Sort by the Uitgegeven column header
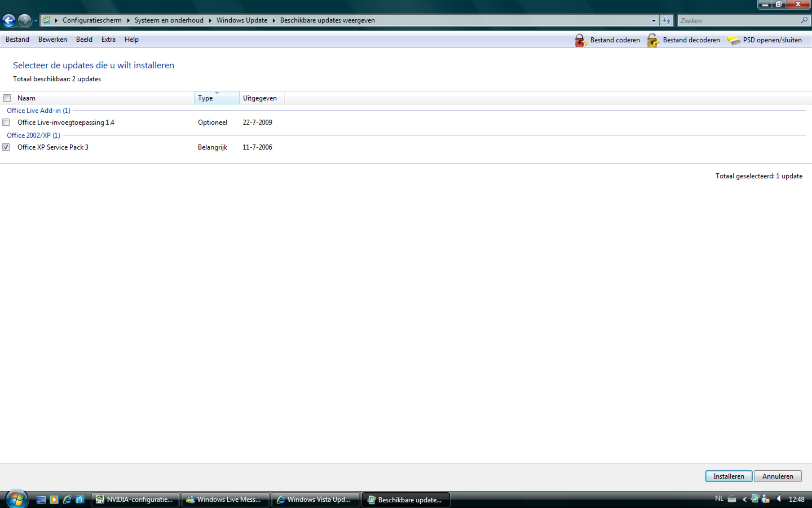The height and width of the screenshot is (508, 812). point(262,98)
